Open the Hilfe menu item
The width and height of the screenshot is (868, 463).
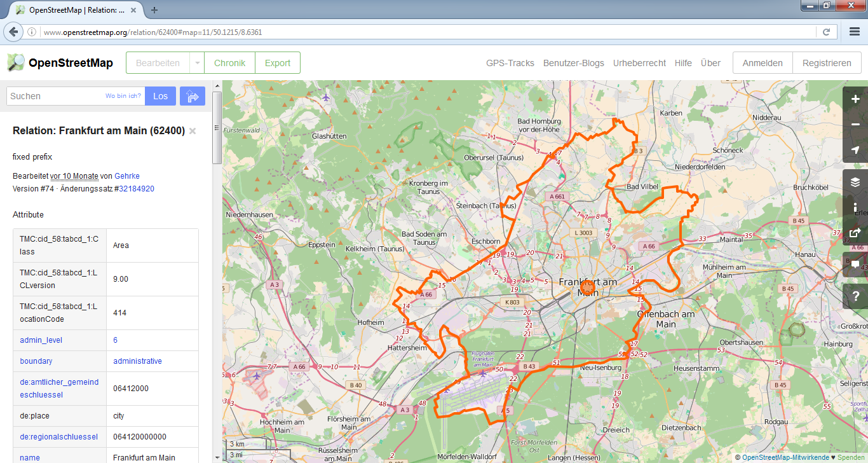683,63
